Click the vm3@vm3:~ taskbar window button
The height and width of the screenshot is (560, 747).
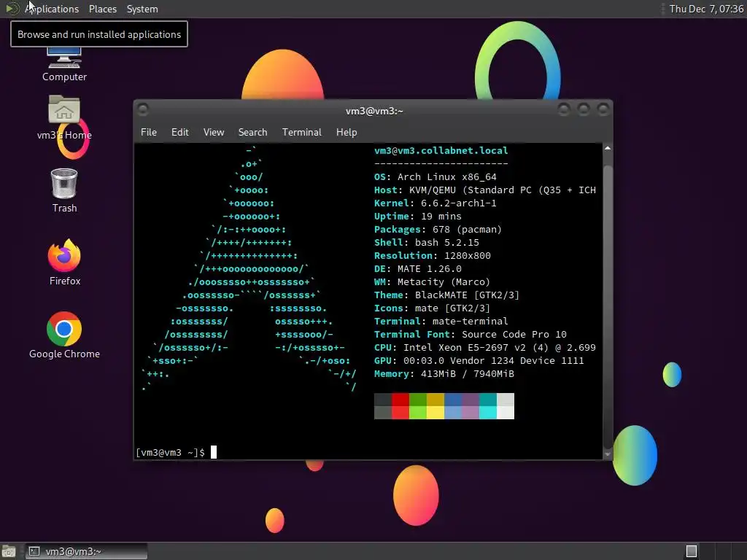pos(86,551)
